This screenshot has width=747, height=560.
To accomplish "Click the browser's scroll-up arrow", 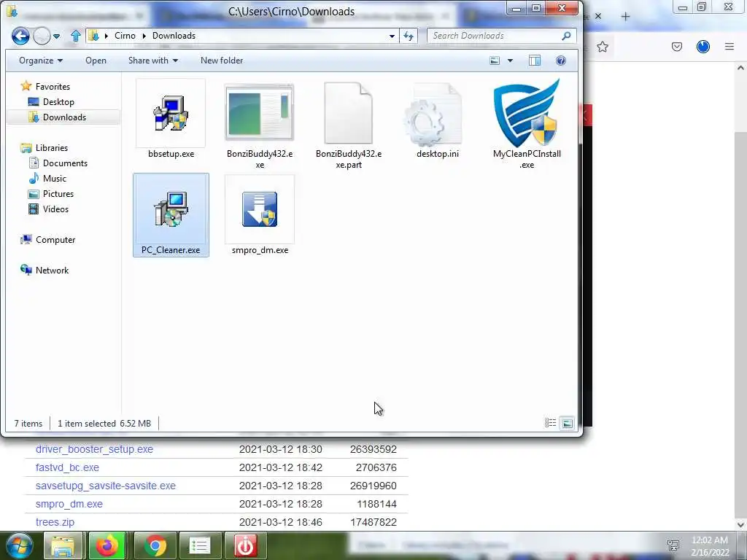I will pos(740,68).
